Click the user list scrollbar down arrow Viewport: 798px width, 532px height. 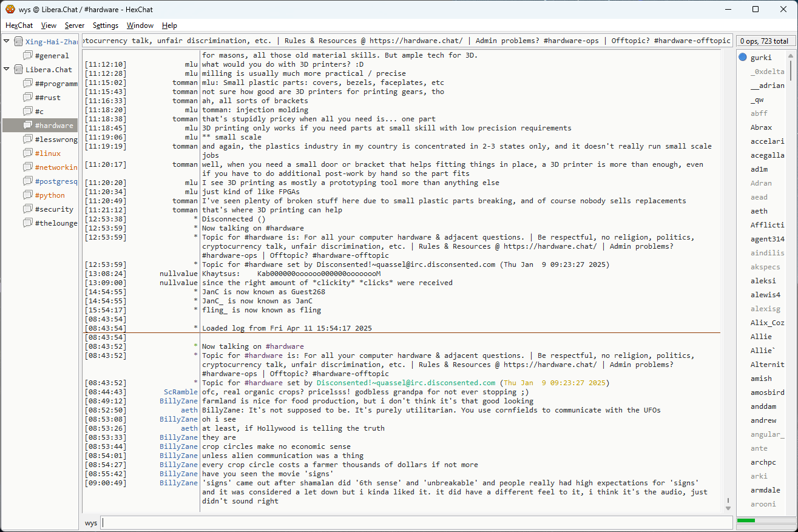(790, 507)
